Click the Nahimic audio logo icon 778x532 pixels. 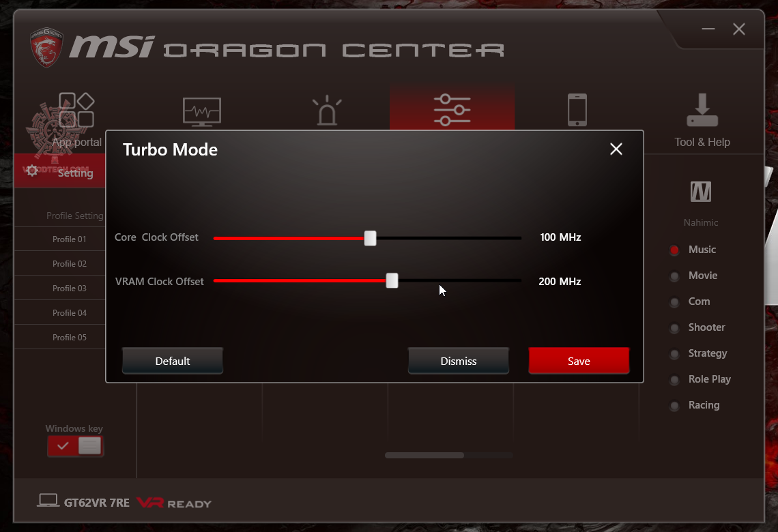click(701, 192)
